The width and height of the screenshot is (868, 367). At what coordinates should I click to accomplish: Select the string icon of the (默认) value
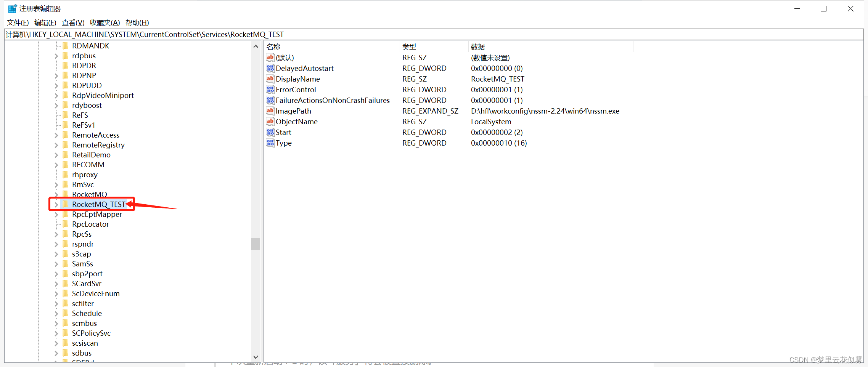click(270, 58)
